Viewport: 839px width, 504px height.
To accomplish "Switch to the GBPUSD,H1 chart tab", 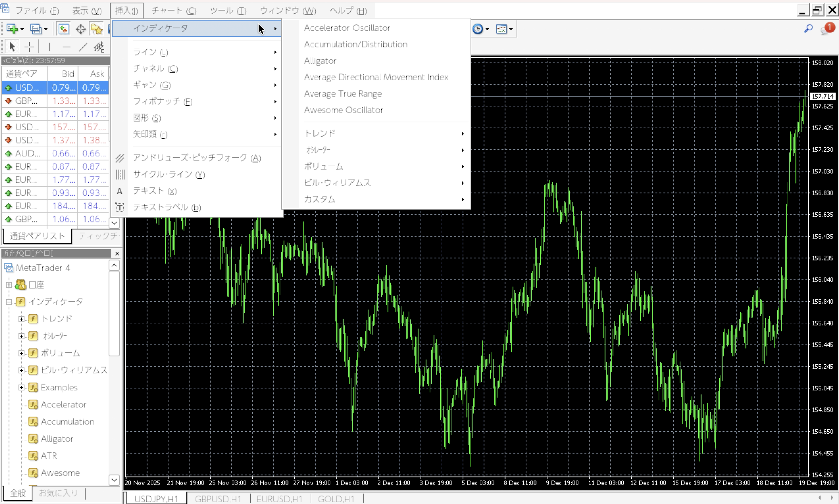I will [218, 499].
